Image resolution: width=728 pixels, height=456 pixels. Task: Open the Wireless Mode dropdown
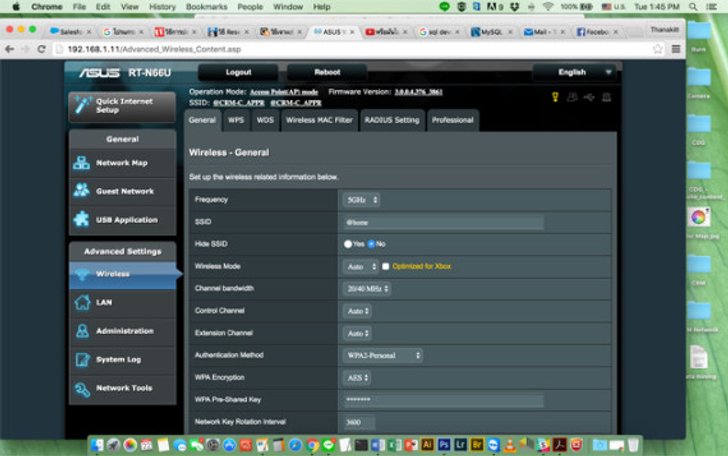pos(360,267)
